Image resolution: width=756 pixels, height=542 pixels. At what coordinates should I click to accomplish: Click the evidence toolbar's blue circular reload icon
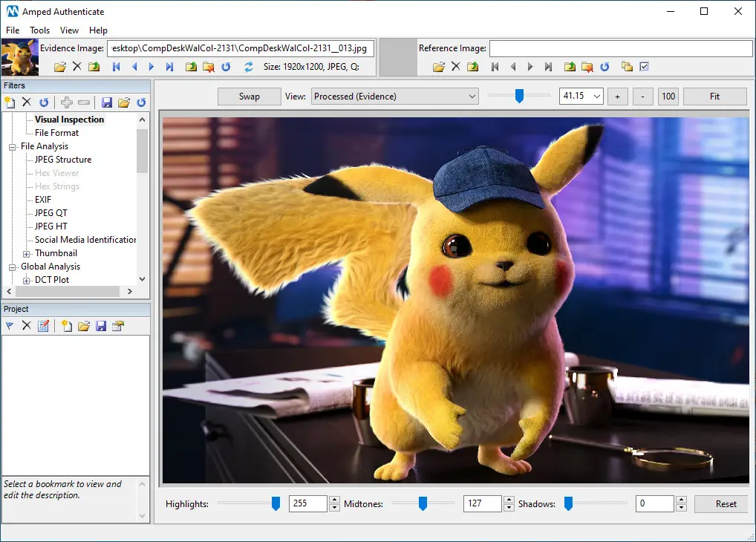[x=226, y=67]
